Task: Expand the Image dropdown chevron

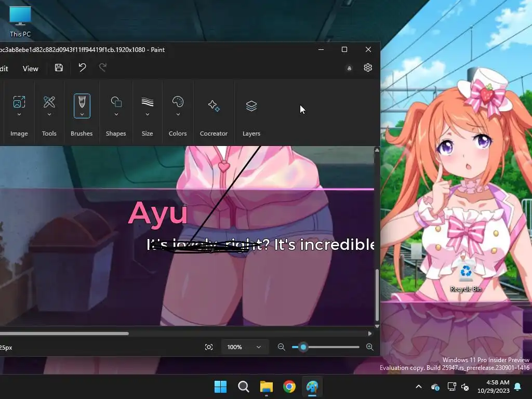Action: [x=19, y=114]
